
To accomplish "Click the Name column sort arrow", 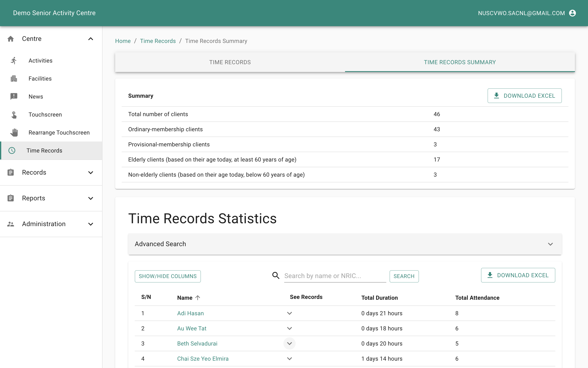I will coord(198,298).
